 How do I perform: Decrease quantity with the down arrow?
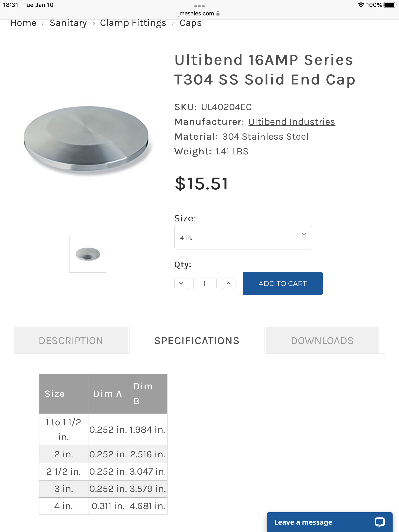pyautogui.click(x=181, y=283)
